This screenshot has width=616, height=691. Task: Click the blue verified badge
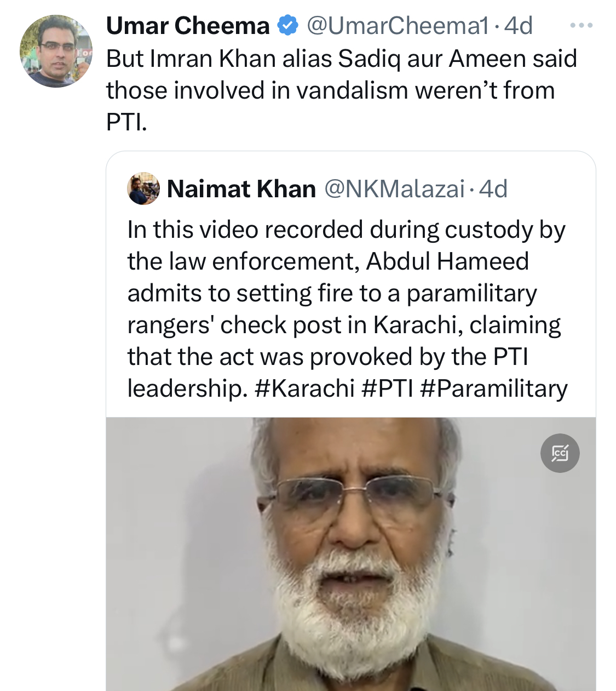(x=288, y=26)
